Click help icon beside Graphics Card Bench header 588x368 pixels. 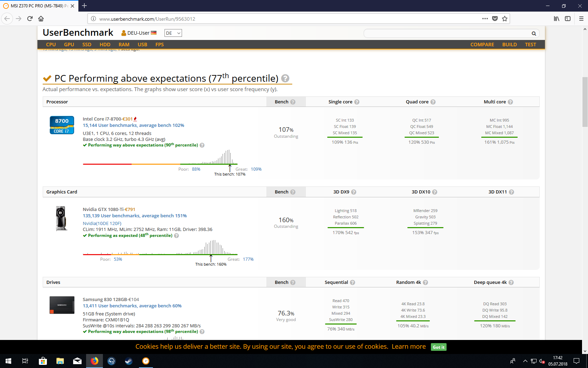pyautogui.click(x=293, y=192)
